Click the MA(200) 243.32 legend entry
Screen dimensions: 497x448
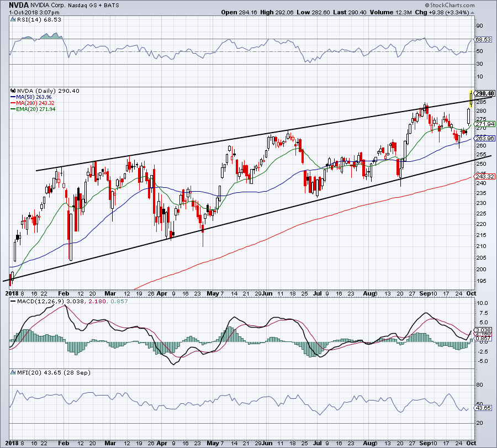pos(35,103)
